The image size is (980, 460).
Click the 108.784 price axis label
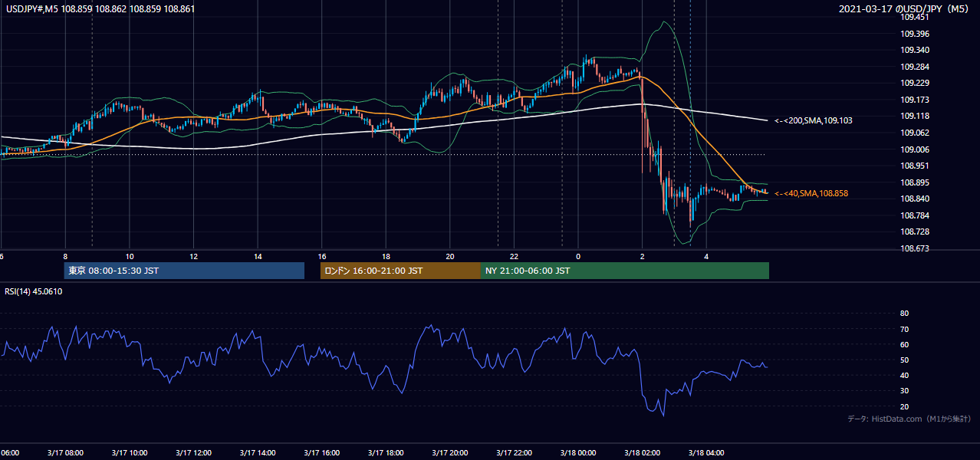tap(915, 215)
